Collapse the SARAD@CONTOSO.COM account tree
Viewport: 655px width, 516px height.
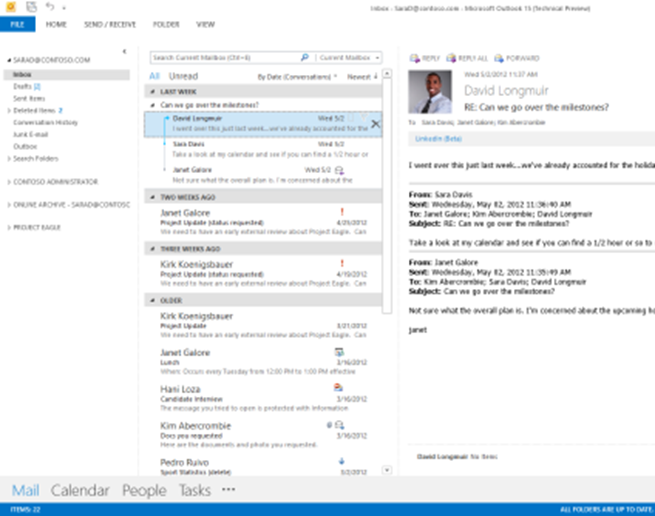click(9, 60)
